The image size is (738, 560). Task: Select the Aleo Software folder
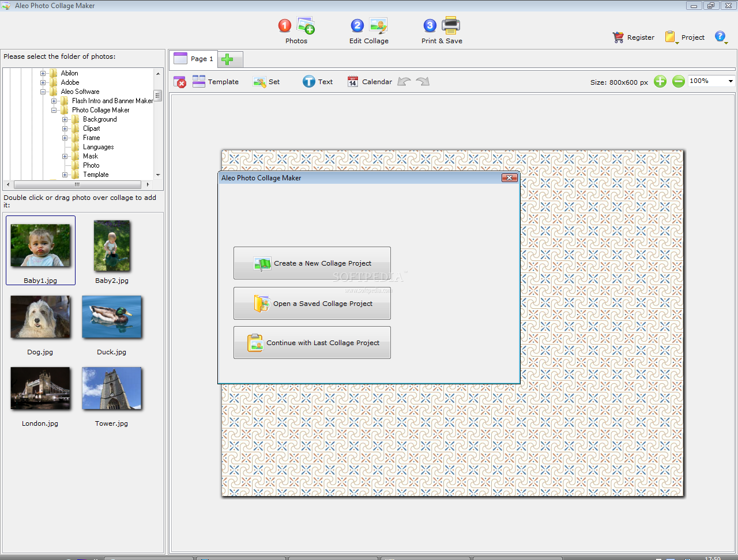(80, 92)
